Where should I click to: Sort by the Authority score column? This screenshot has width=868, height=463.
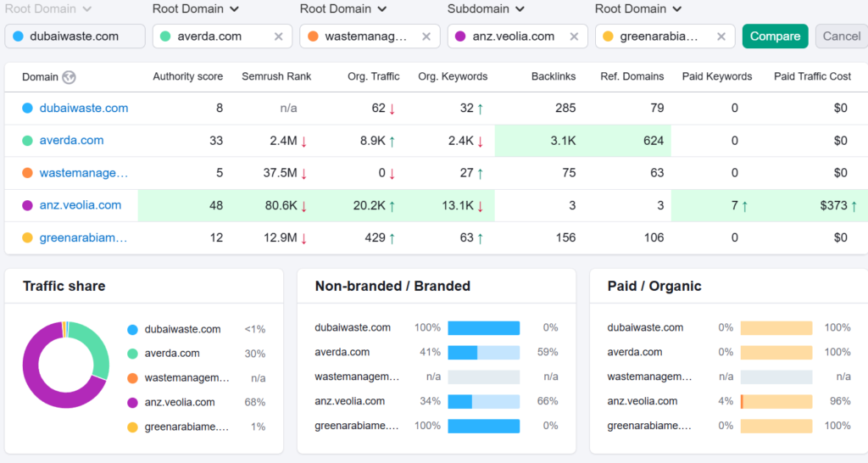(x=187, y=76)
